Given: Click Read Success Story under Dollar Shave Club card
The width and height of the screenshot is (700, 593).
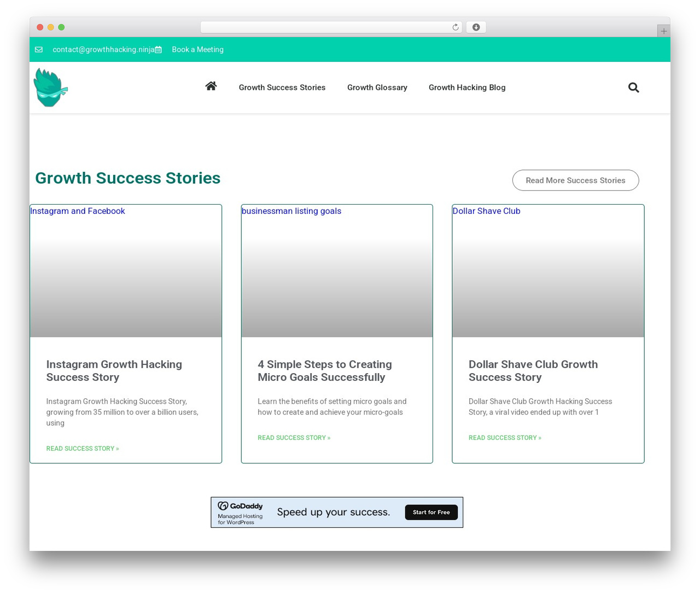Looking at the screenshot, I should pyautogui.click(x=505, y=438).
